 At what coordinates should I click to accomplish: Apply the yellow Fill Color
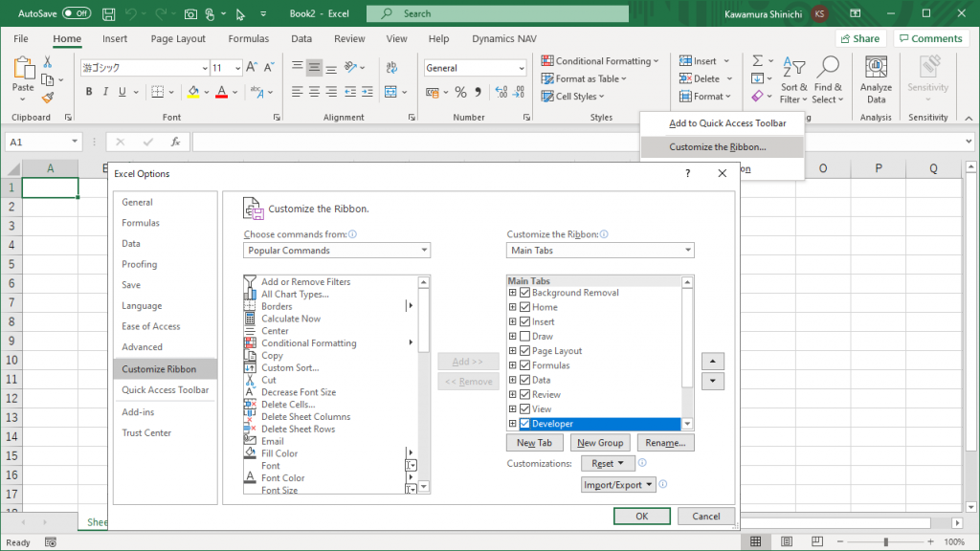tap(193, 93)
